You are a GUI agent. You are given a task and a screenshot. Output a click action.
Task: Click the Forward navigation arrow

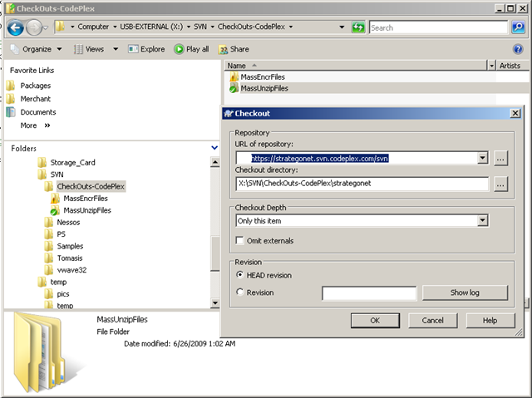34,27
